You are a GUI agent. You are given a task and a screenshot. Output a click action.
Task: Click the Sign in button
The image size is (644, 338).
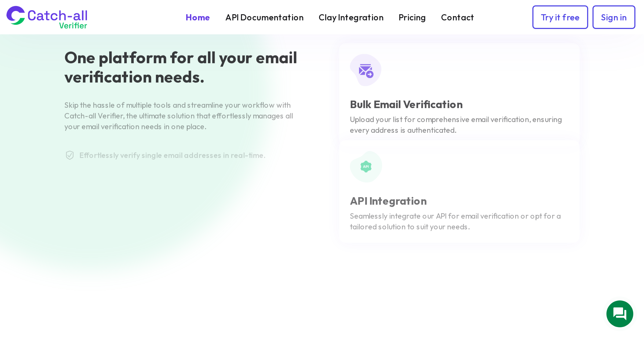tap(614, 17)
